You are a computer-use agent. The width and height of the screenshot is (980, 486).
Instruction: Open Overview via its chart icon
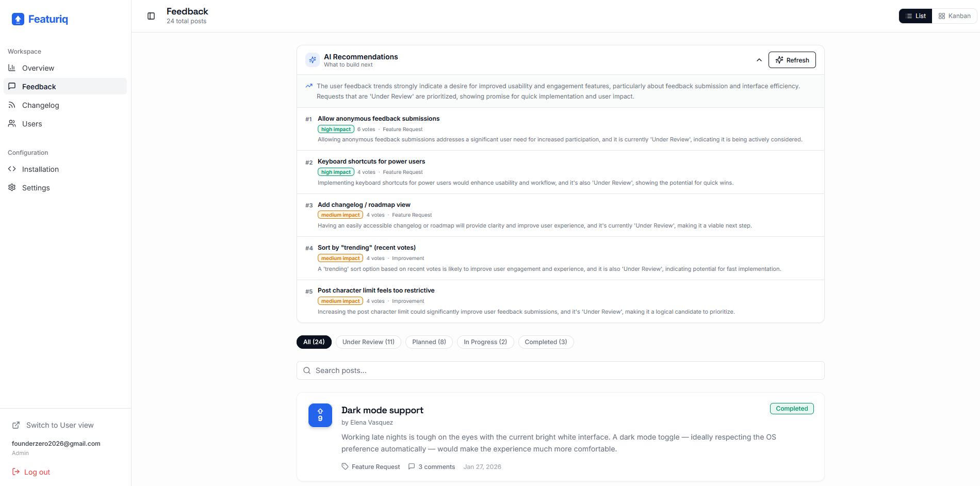click(x=12, y=68)
